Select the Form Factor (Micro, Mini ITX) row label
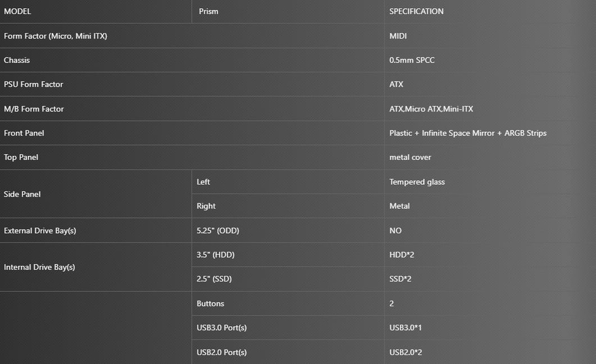Image resolution: width=596 pixels, height=364 pixels. pos(55,36)
